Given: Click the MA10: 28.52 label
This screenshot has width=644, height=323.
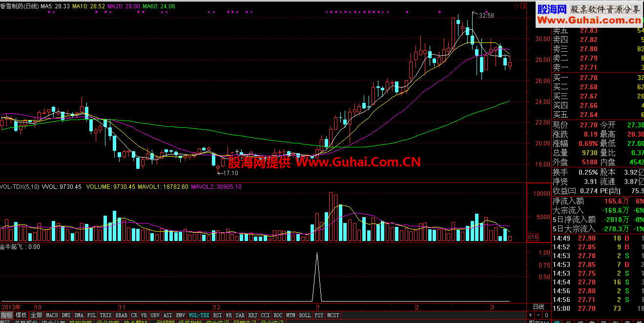Looking at the screenshot, I should (x=88, y=6).
